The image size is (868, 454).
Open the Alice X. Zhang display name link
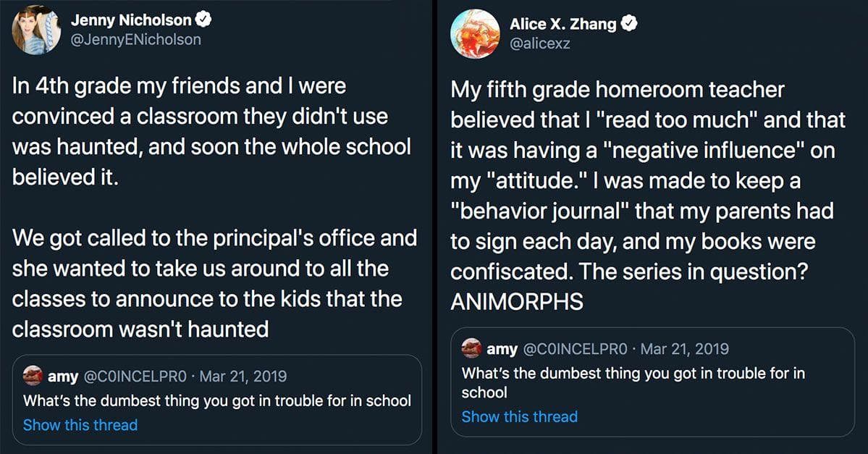point(562,24)
